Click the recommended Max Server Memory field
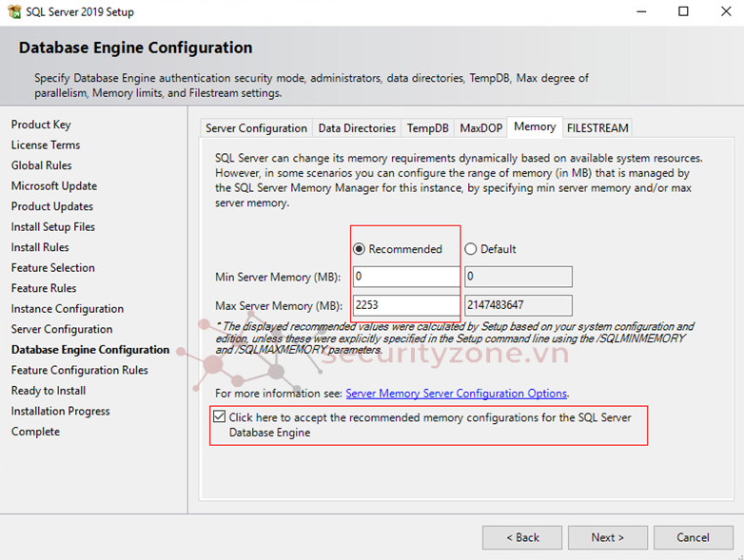The image size is (744, 560). pyautogui.click(x=405, y=305)
